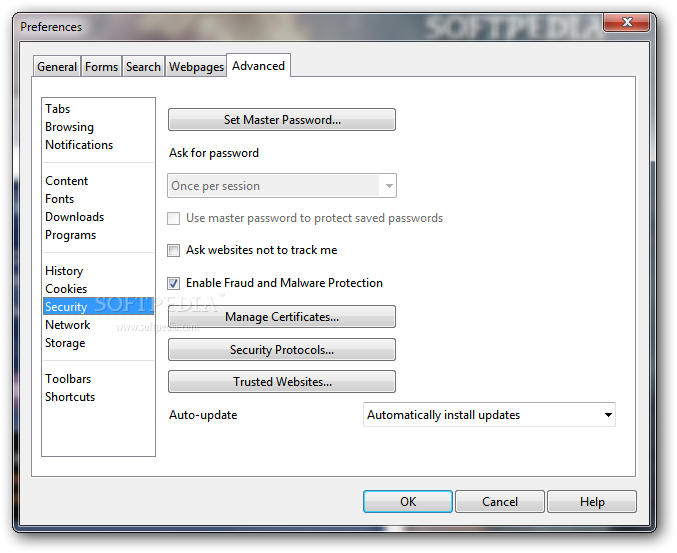Close the Preferences window
677x553 pixels.
coord(627,22)
